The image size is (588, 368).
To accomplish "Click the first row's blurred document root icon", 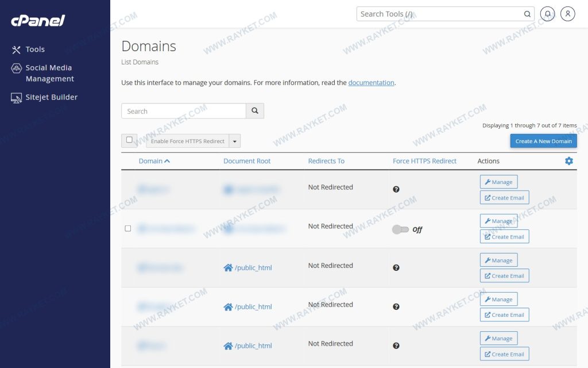I will [228, 189].
